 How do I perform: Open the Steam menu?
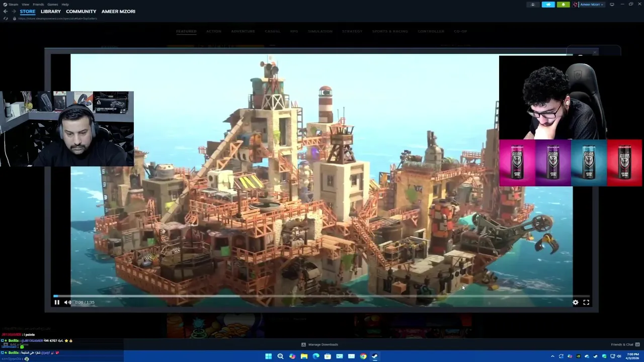tap(11, 4)
